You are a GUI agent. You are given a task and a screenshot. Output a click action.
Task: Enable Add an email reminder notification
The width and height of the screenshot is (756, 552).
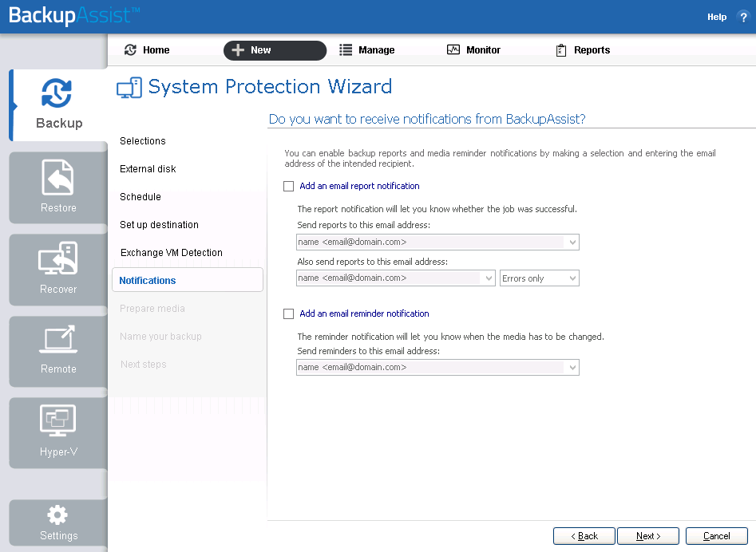point(288,314)
